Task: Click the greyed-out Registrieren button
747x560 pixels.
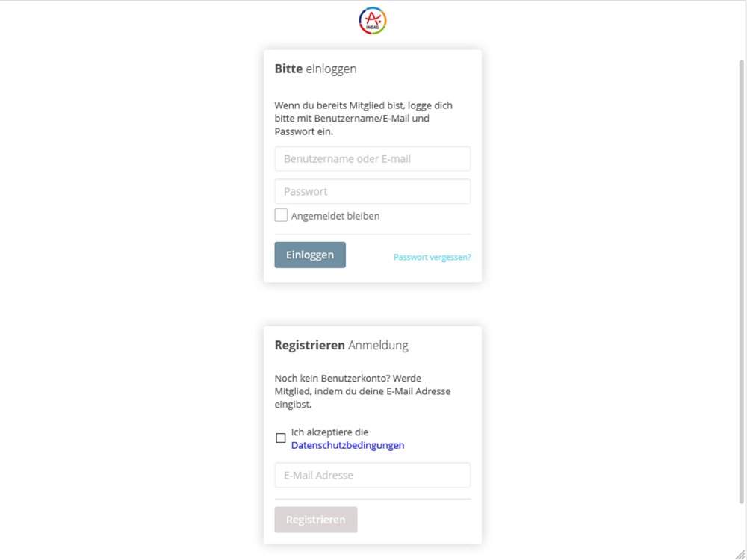Action: coord(316,520)
